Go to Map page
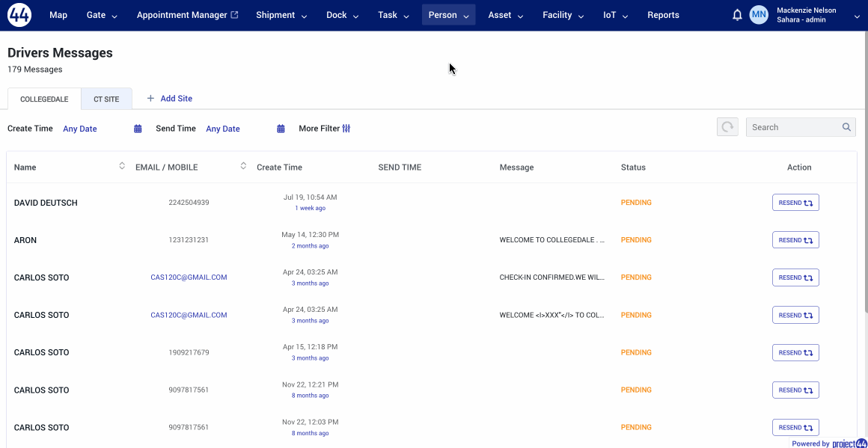Screen dimensions: 868x448 coord(58,15)
